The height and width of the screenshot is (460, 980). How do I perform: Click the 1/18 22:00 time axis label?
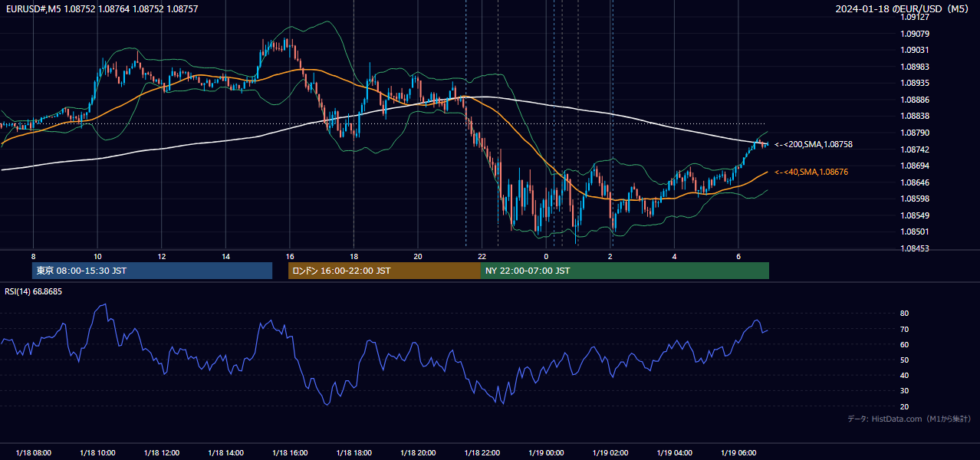[x=482, y=453]
